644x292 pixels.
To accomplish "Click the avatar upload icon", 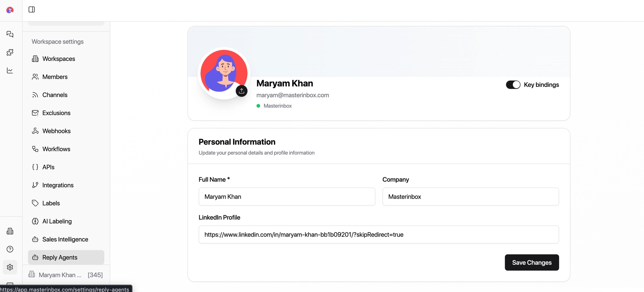I will (241, 91).
